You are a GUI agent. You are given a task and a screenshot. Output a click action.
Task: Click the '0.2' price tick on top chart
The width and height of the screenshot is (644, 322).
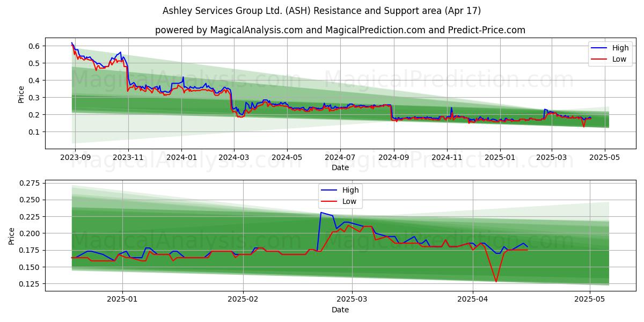34,115
